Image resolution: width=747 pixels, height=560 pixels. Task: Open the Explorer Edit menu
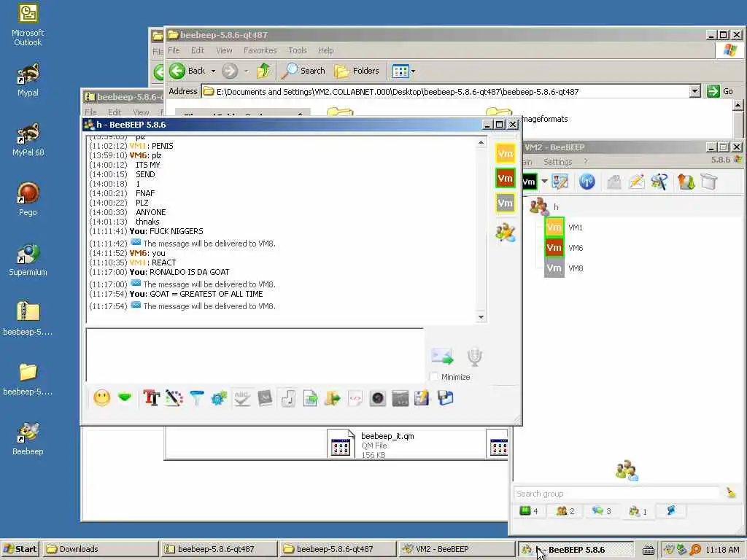(x=198, y=50)
